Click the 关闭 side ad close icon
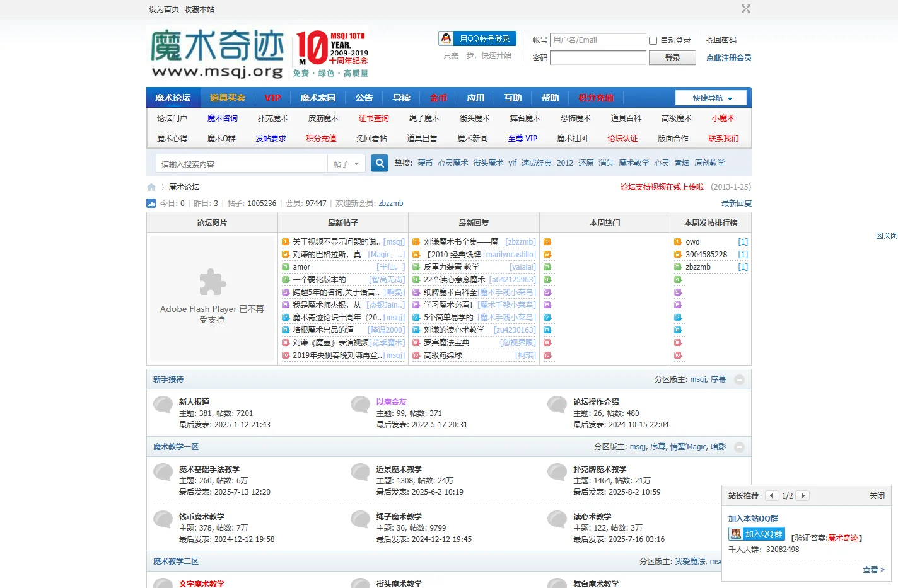This screenshot has height=588, width=898. (x=887, y=236)
